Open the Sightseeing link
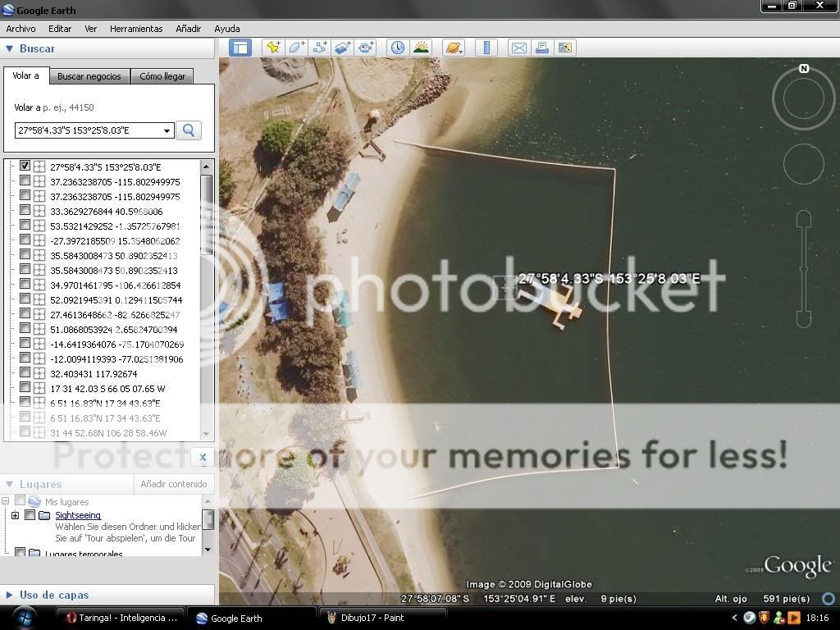840x630 pixels. click(x=78, y=515)
